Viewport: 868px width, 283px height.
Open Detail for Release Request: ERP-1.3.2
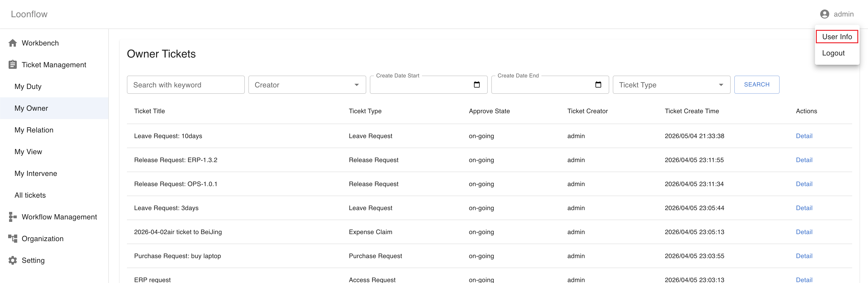tap(804, 160)
